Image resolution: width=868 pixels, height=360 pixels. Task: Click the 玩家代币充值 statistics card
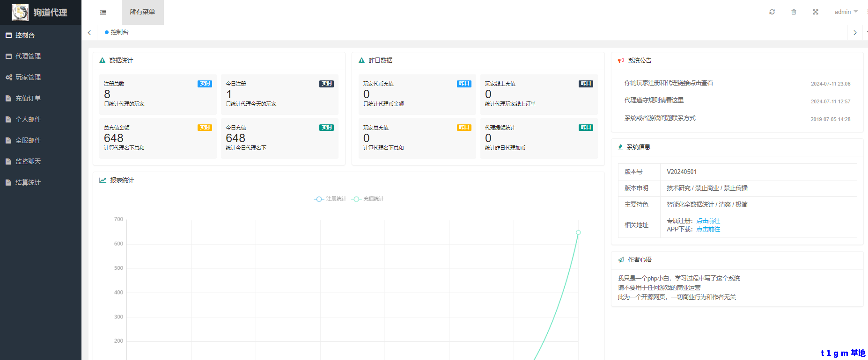tap(417, 94)
